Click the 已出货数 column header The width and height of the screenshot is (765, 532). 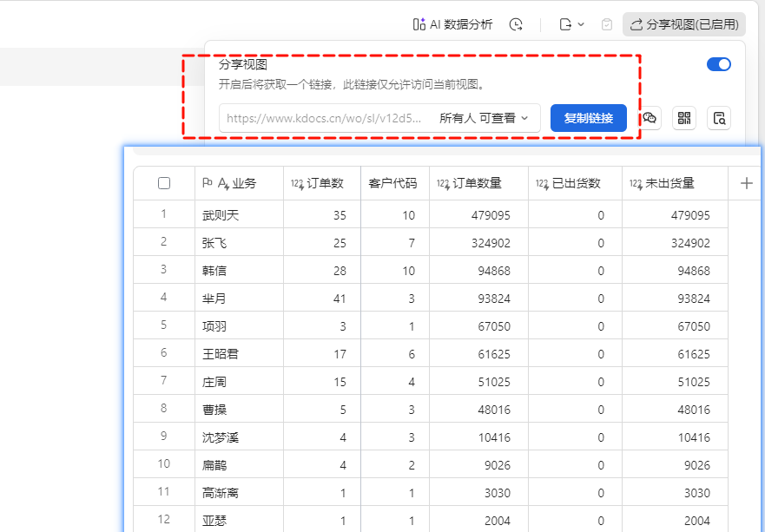click(575, 183)
